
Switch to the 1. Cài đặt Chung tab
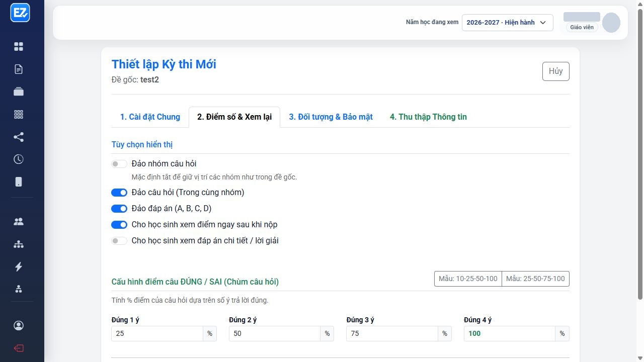point(150,117)
